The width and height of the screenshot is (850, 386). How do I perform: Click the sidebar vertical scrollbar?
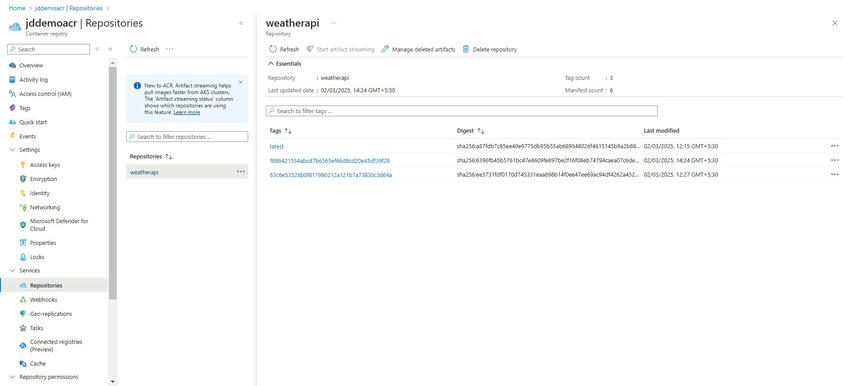112,183
